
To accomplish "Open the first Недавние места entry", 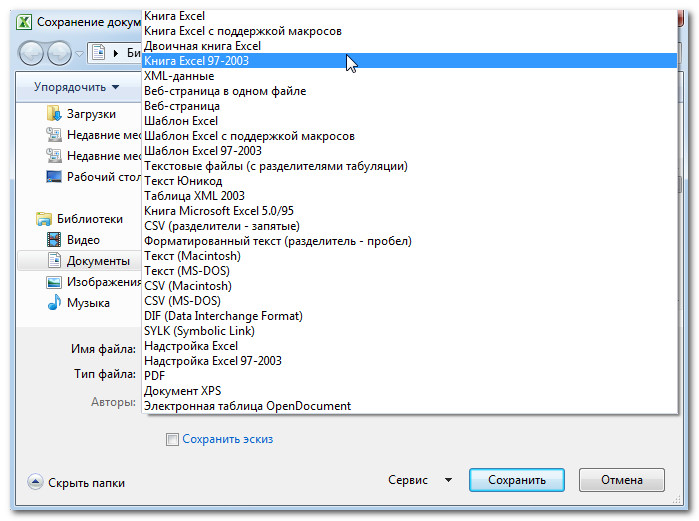I will 94,135.
